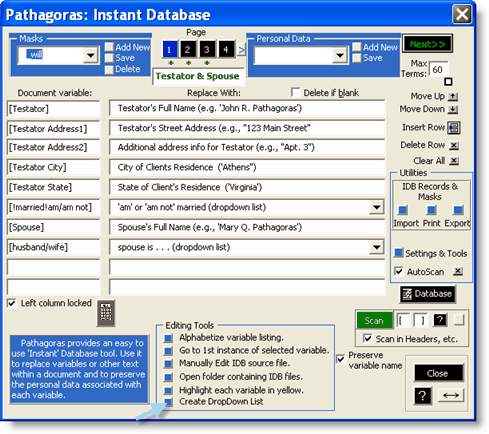The width and height of the screenshot is (489, 434).
Task: Click the State of Client's Residence field
Action: click(x=247, y=187)
